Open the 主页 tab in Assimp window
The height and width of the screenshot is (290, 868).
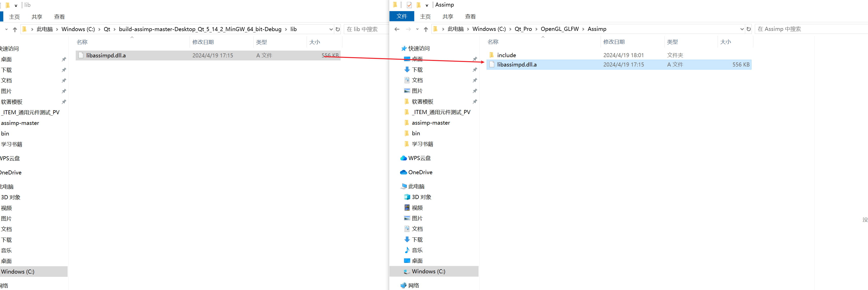pos(425,16)
